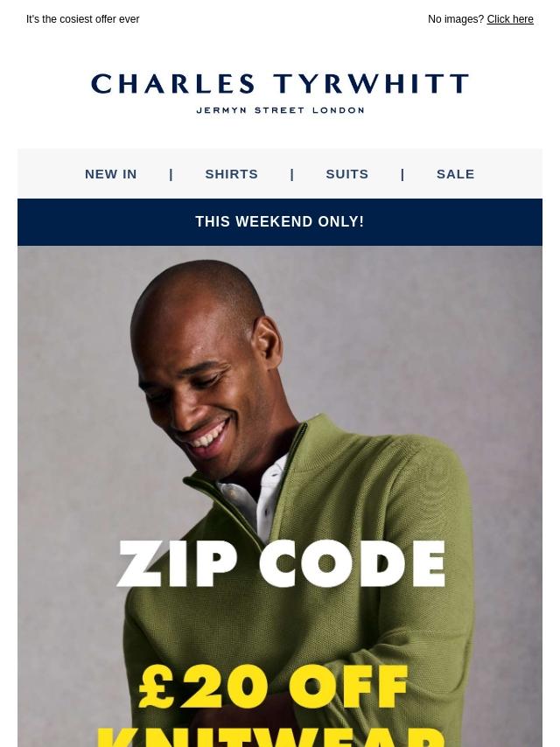Click separator between SHIRTS and SUITS
560x747 pixels.
tap(292, 174)
